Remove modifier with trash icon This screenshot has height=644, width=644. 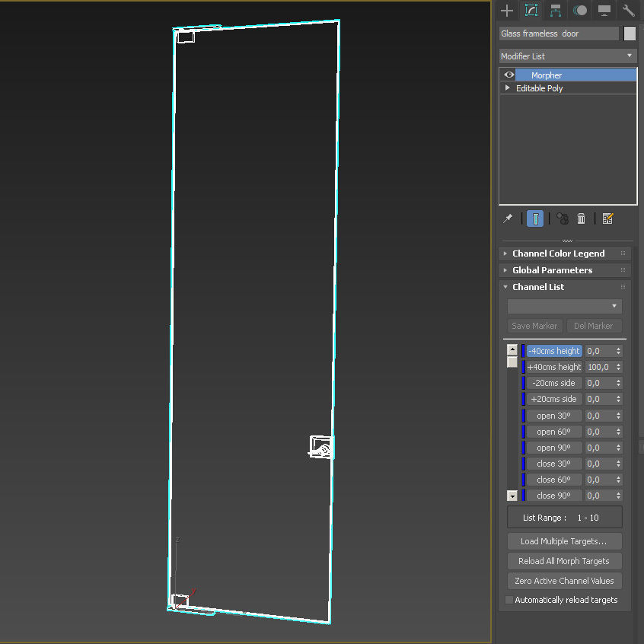tap(581, 218)
